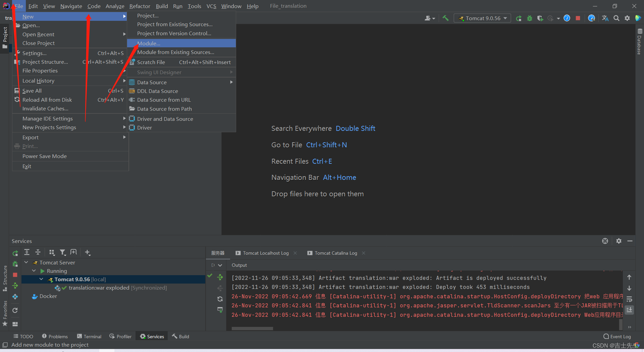Image resolution: width=644 pixels, height=352 pixels.
Task: Click the Services panel options gear
Action: click(x=619, y=241)
